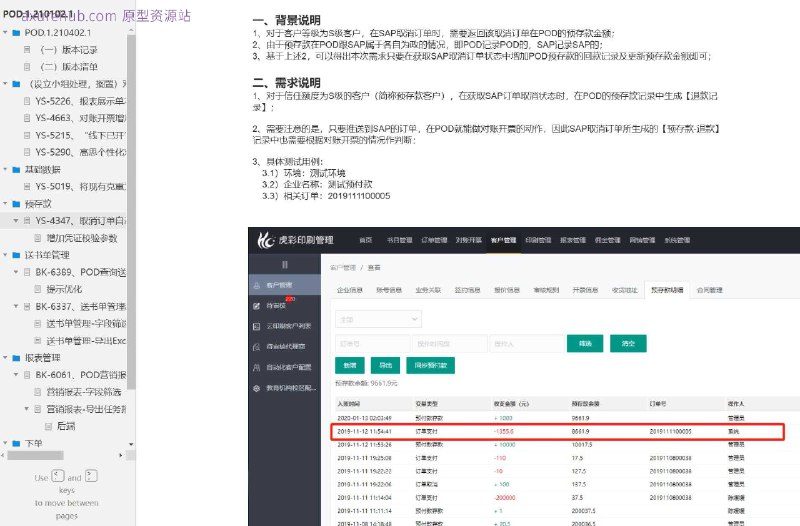Click the page icon of 后端

(48, 426)
